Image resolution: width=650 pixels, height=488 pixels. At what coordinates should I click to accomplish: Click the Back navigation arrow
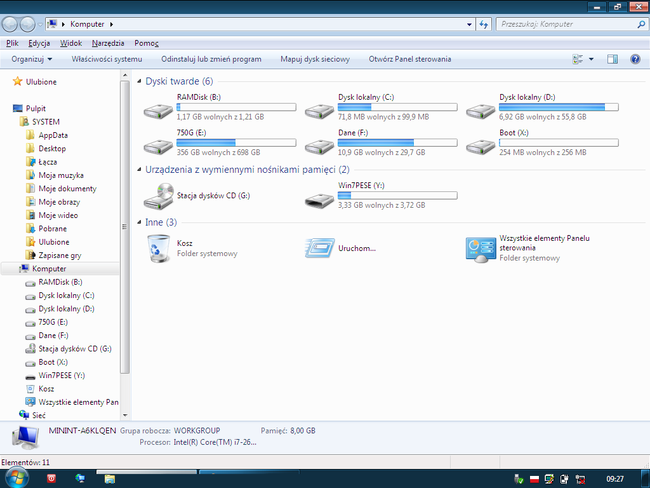tap(10, 24)
